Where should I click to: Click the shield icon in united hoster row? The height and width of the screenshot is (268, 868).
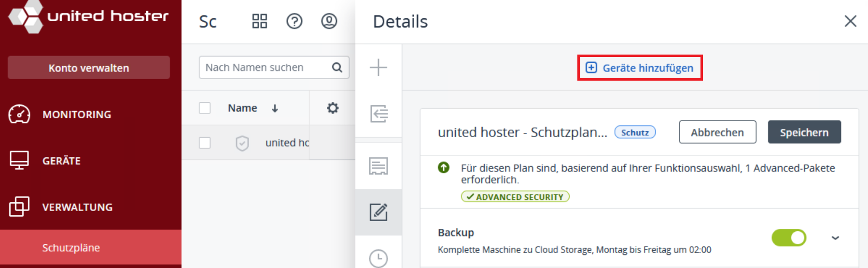(242, 143)
